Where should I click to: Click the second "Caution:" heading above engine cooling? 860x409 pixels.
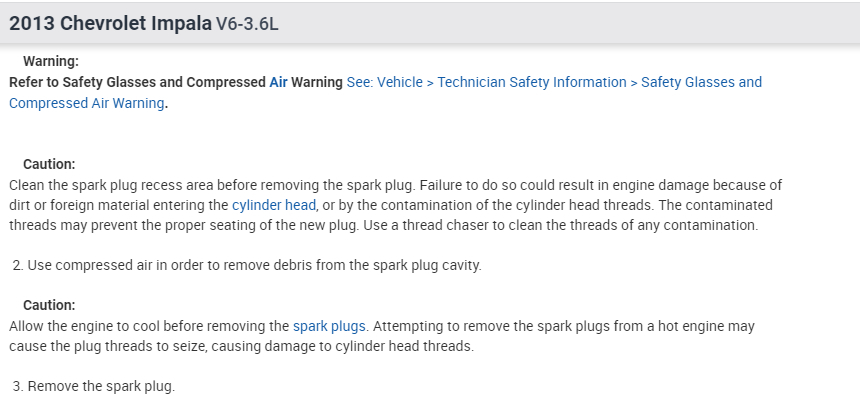(x=49, y=305)
